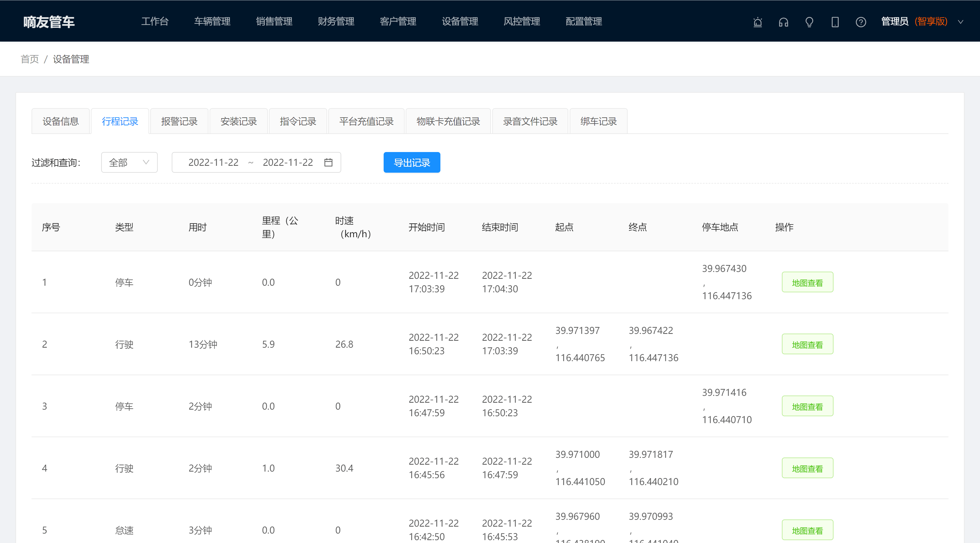Open the question mark help icon
This screenshot has height=543, width=980.
pos(861,22)
